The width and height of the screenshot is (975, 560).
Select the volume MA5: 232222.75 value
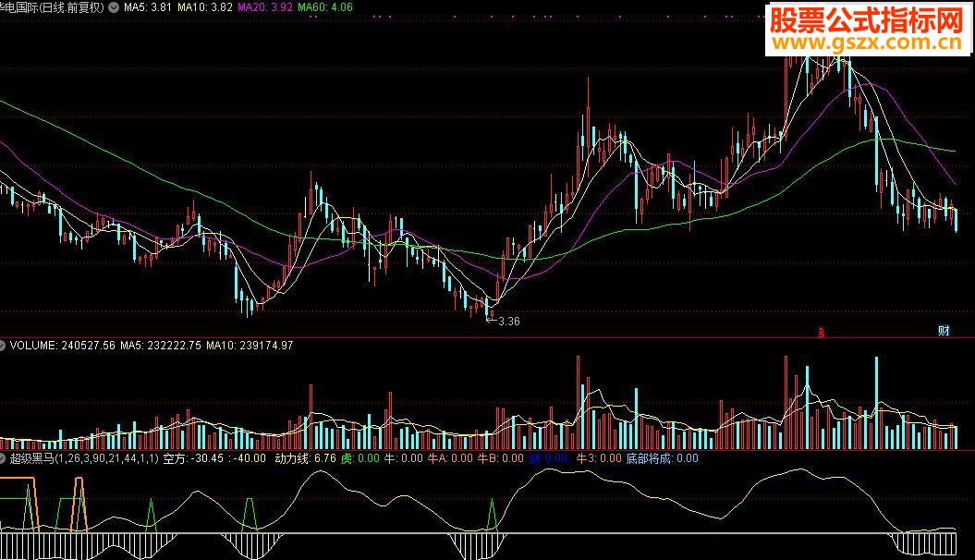click(x=161, y=346)
